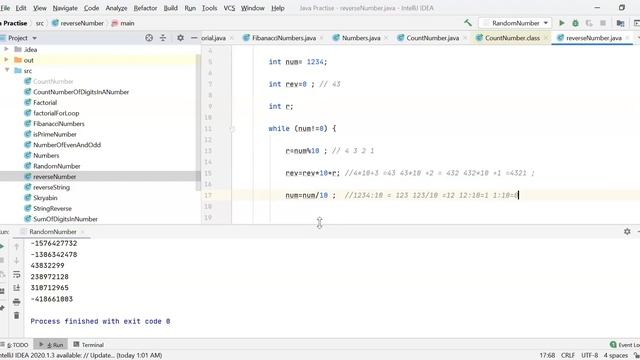Click the Build project hammer icon
The height and width of the screenshot is (360, 640).
click(x=468, y=23)
